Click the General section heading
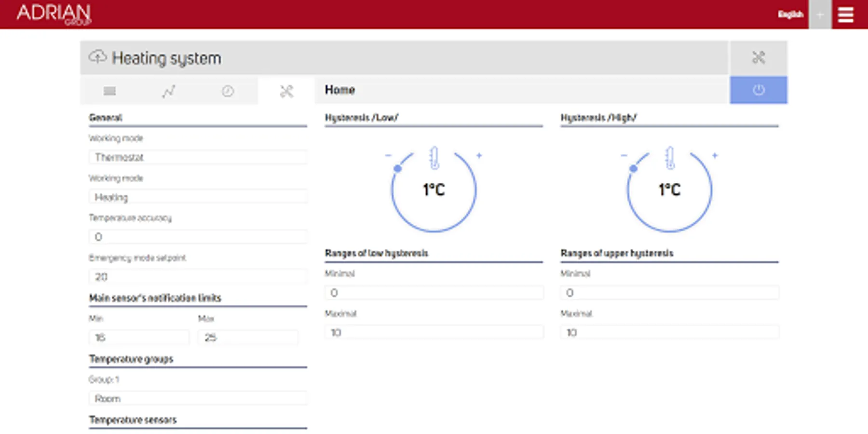 coord(105,118)
